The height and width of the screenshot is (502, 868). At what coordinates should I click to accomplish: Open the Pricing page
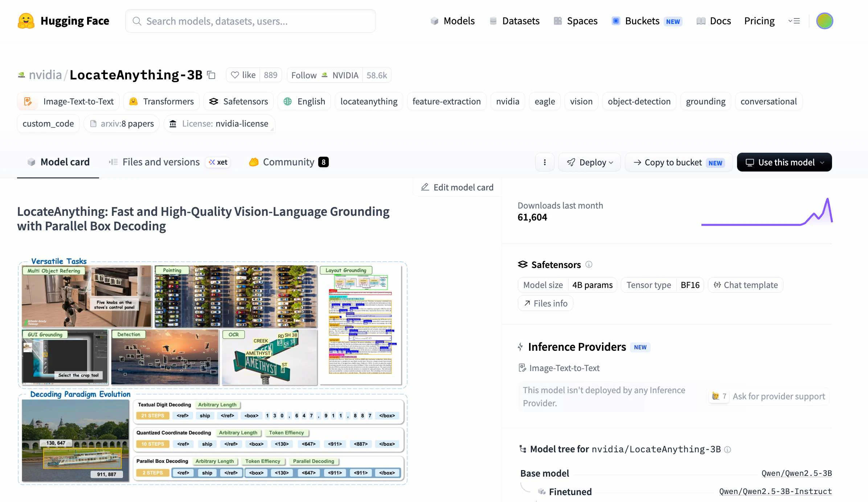click(759, 21)
